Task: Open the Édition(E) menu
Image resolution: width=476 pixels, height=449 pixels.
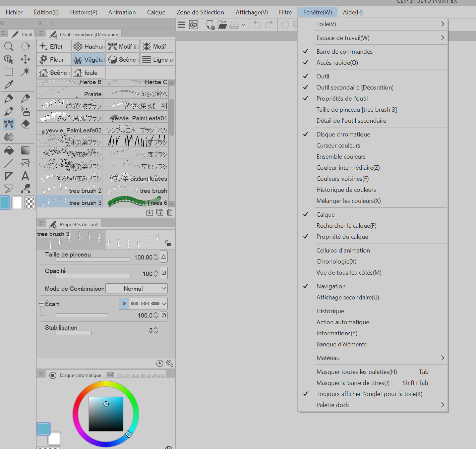Action: [x=46, y=12]
